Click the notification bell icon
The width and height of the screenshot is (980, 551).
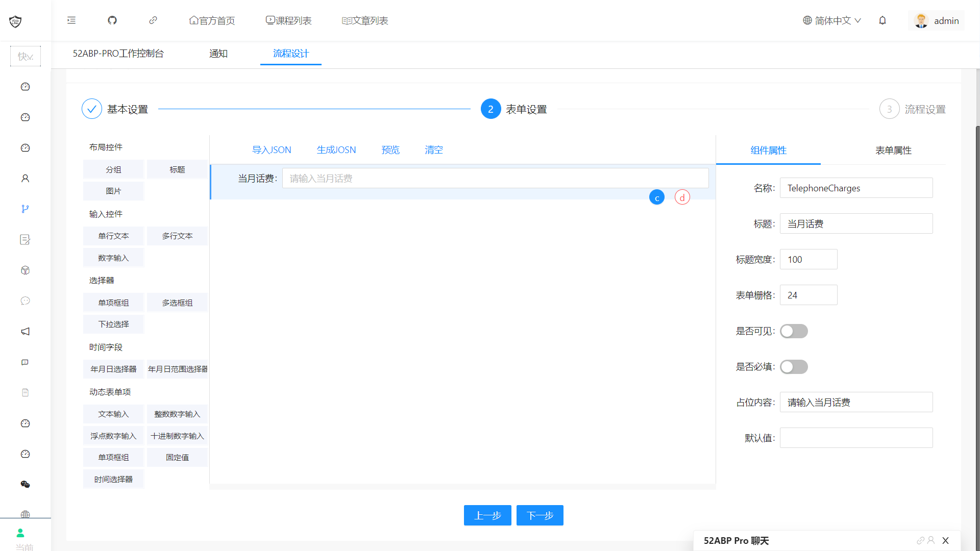(x=883, y=20)
